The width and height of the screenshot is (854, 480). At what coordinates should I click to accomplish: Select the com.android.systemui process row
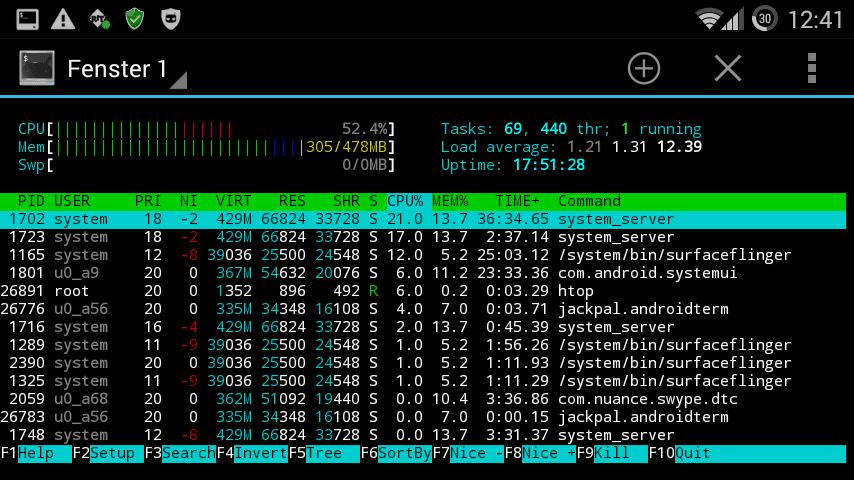(423, 273)
